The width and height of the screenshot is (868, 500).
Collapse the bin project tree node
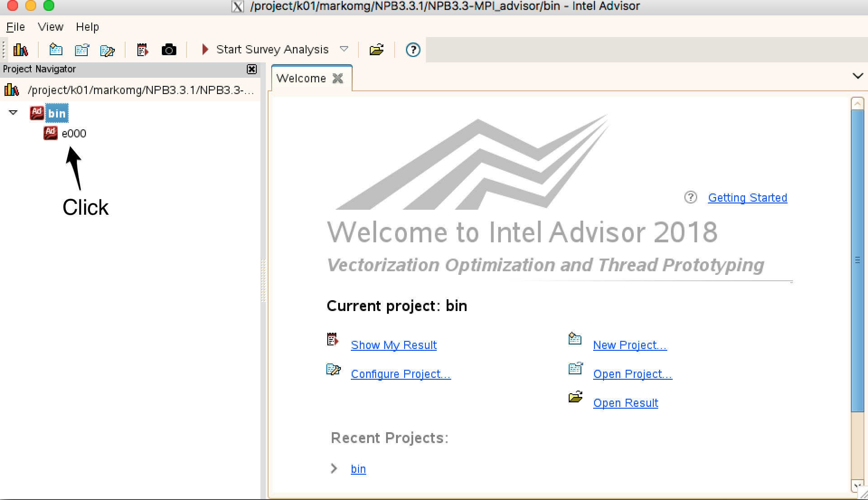[x=13, y=113]
